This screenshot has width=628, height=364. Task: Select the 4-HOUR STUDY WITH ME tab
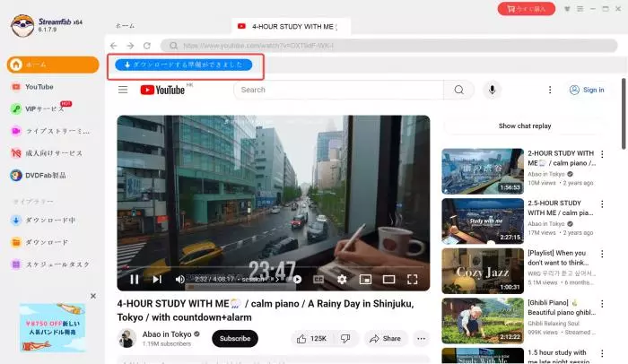pos(291,26)
